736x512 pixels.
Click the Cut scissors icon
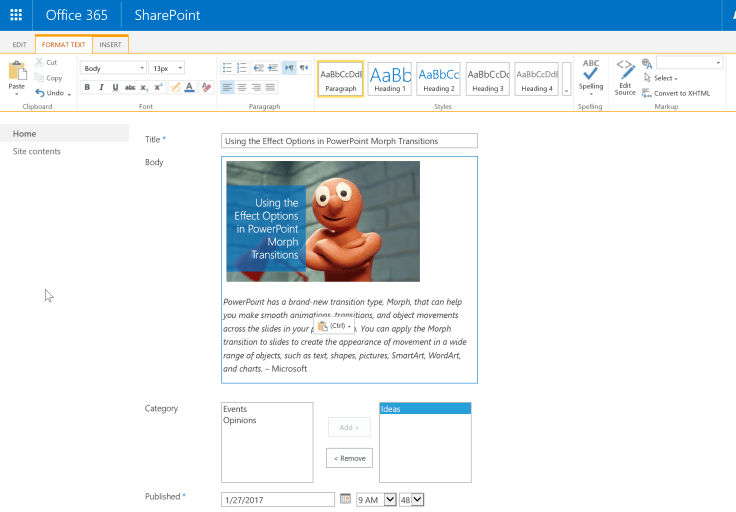click(x=39, y=62)
